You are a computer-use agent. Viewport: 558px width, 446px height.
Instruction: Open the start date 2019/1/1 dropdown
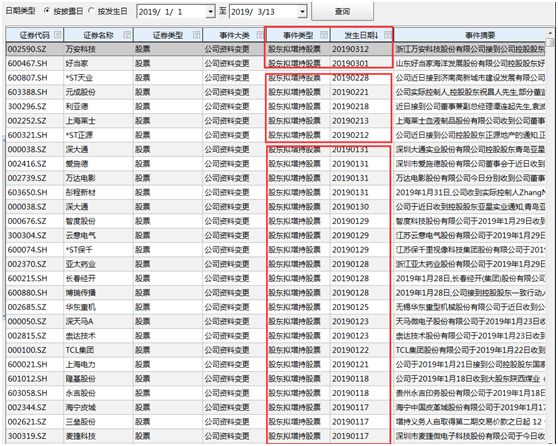coord(211,12)
